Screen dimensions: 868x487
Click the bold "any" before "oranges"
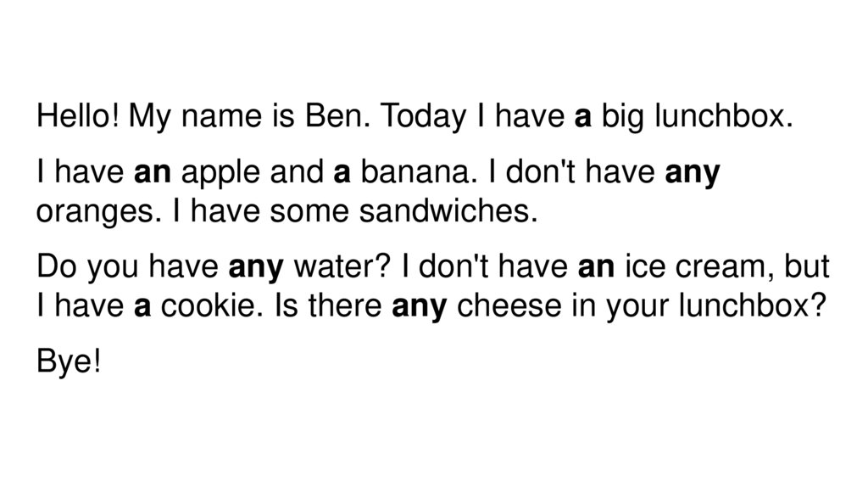point(693,173)
